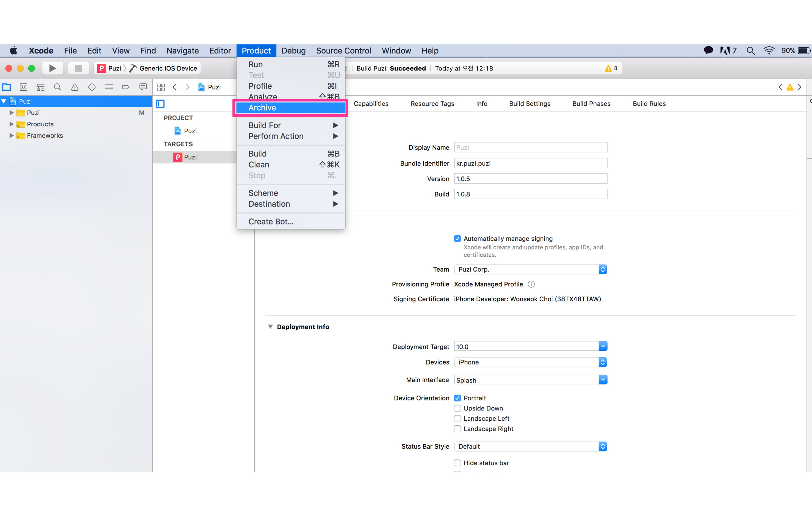
Task: Uncheck Automatically manage signing
Action: point(457,239)
